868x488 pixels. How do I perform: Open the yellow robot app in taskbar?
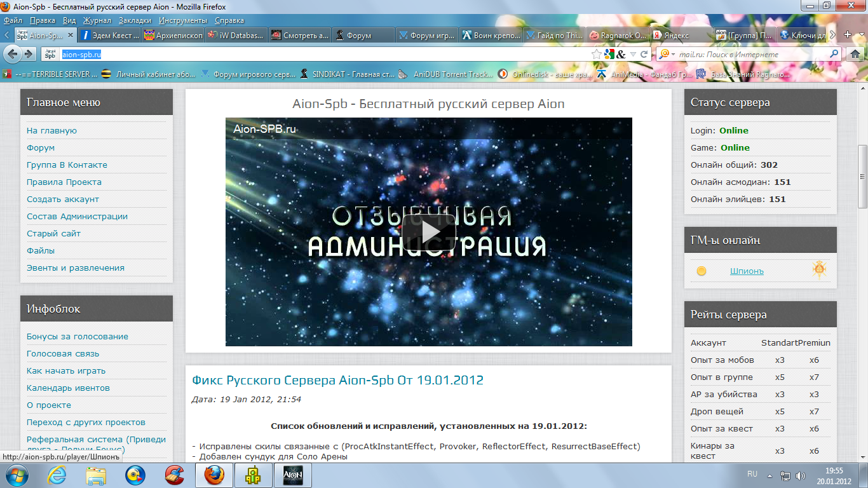(x=254, y=475)
